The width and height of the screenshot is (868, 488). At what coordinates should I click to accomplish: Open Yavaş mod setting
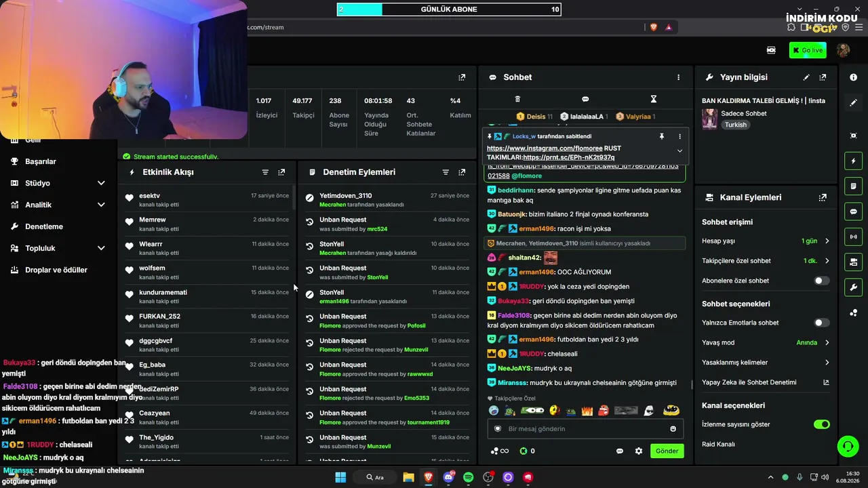pyautogui.click(x=766, y=342)
